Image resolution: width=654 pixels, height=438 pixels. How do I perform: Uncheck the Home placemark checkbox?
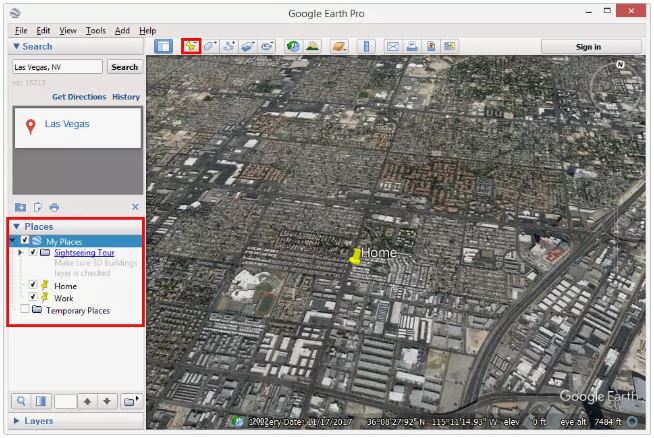coord(33,285)
